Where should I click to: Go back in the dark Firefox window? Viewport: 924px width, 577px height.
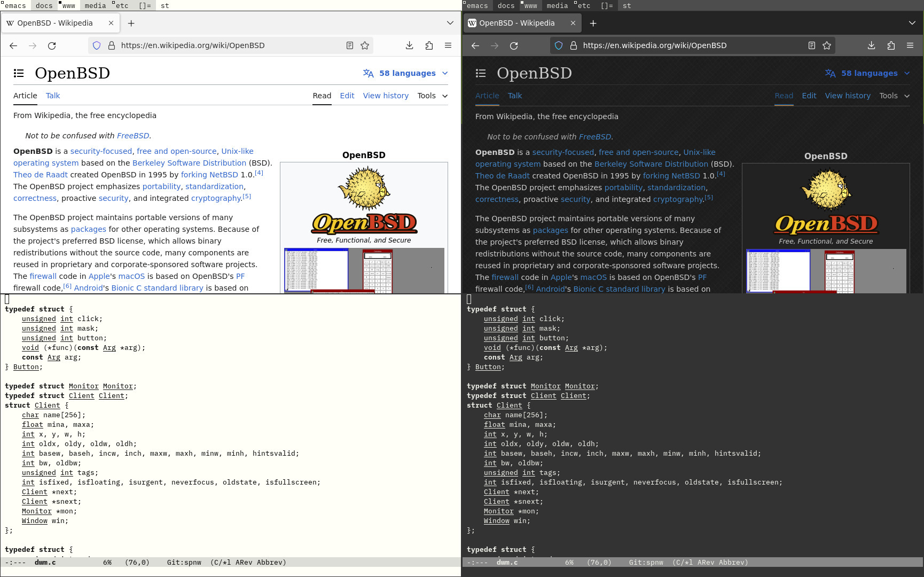[x=475, y=45]
